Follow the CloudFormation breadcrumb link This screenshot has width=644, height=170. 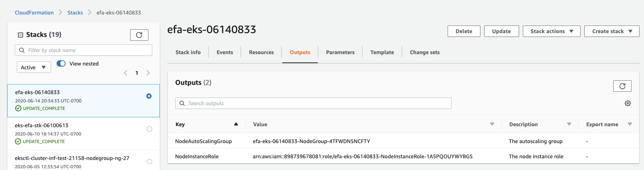pos(34,12)
